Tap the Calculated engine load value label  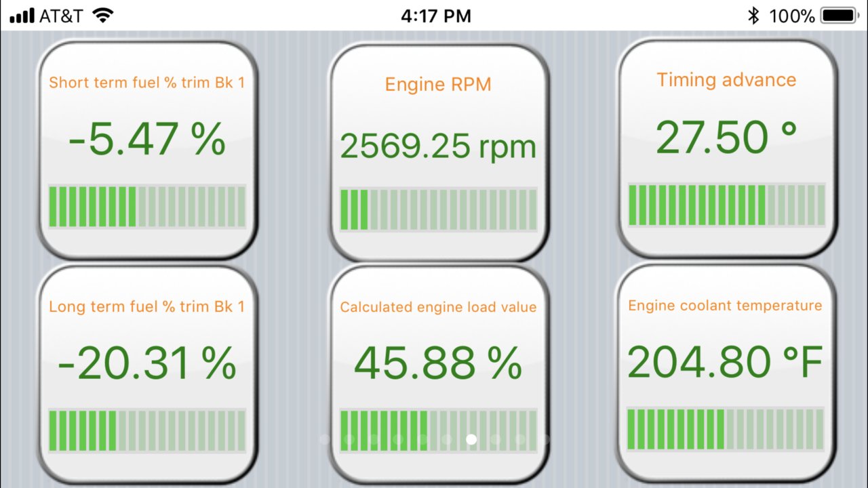coord(438,307)
